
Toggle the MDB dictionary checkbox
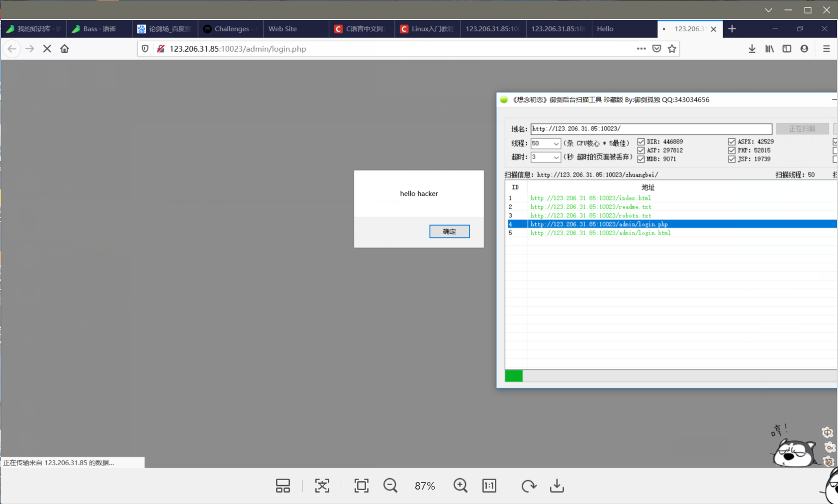(641, 159)
